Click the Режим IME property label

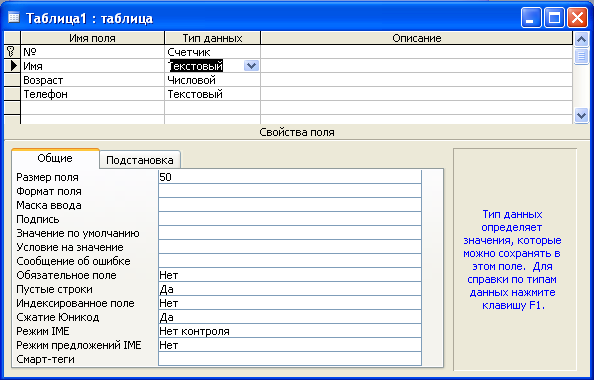(43, 331)
